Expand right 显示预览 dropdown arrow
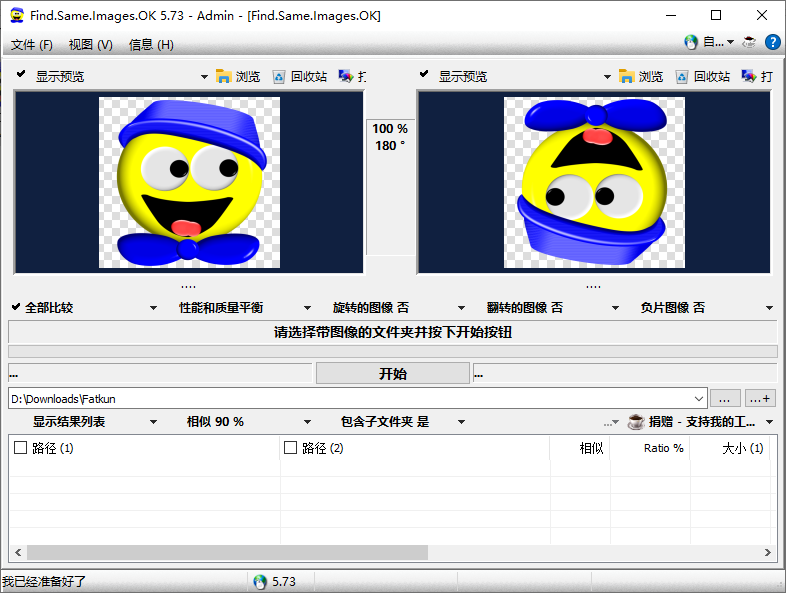 point(607,77)
